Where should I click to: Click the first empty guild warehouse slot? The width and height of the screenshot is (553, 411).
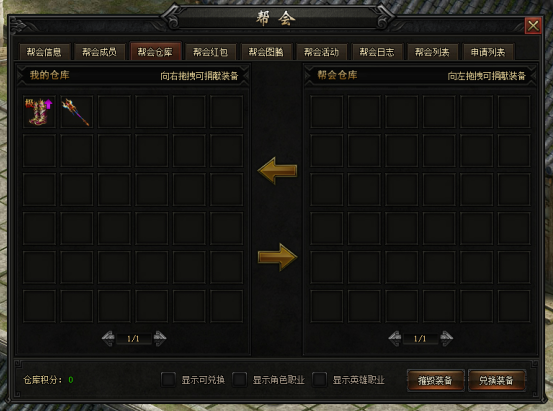(327, 112)
